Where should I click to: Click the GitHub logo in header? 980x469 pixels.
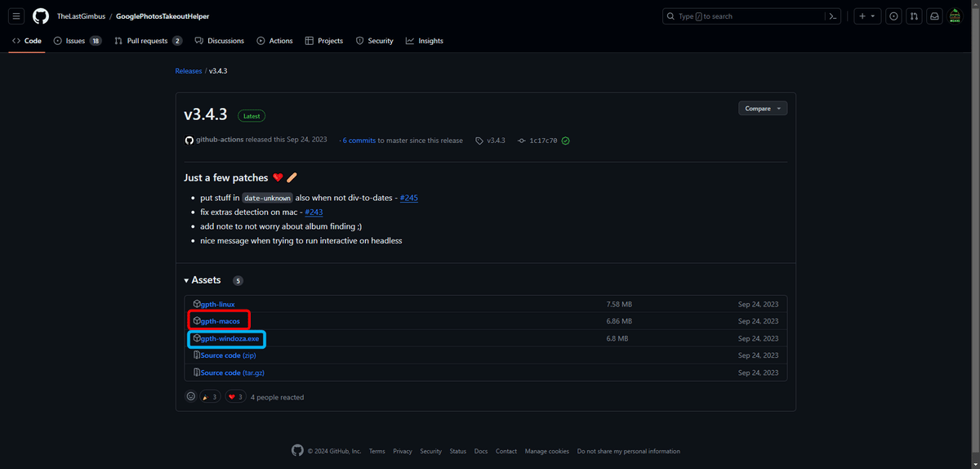(x=41, y=16)
